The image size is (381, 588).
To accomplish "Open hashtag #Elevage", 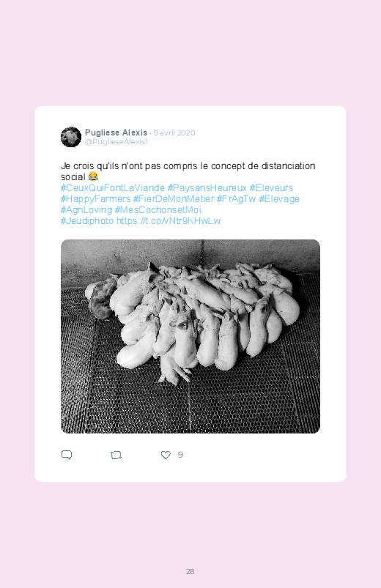I will [x=279, y=198].
